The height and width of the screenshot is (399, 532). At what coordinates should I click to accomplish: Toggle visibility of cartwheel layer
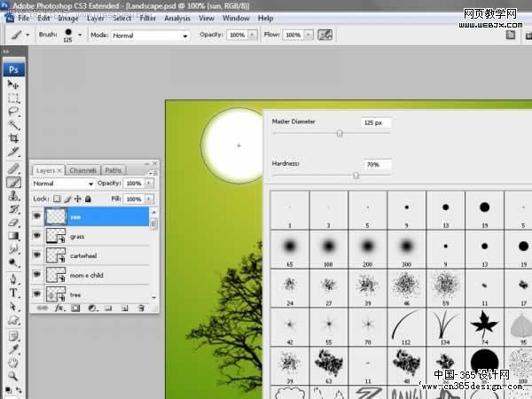37,254
